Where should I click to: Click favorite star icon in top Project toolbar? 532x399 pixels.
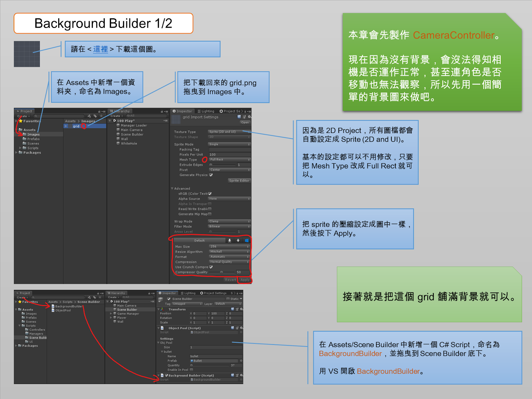click(x=101, y=116)
